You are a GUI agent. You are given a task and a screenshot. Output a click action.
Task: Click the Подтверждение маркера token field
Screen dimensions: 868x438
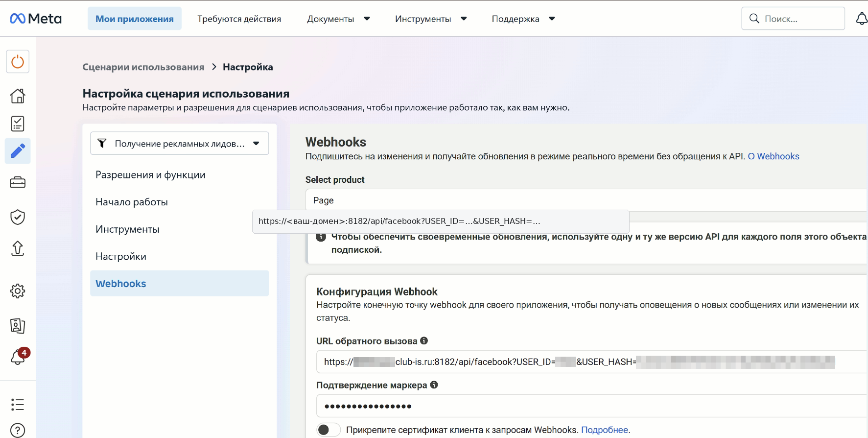(592, 406)
